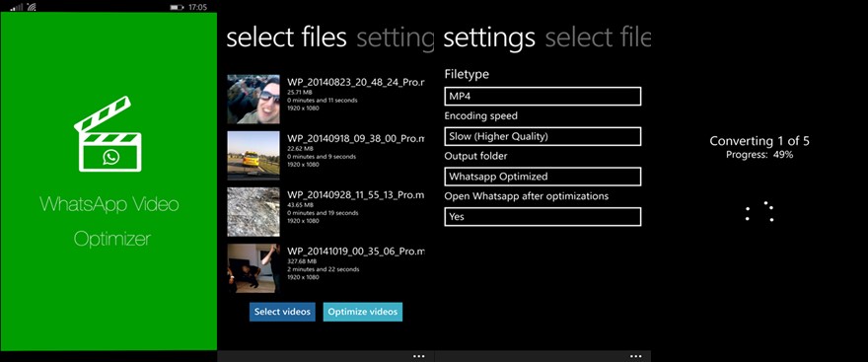Tap the signal strength indicator in status bar
This screenshot has width=868, height=362.
pyautogui.click(x=17, y=7)
